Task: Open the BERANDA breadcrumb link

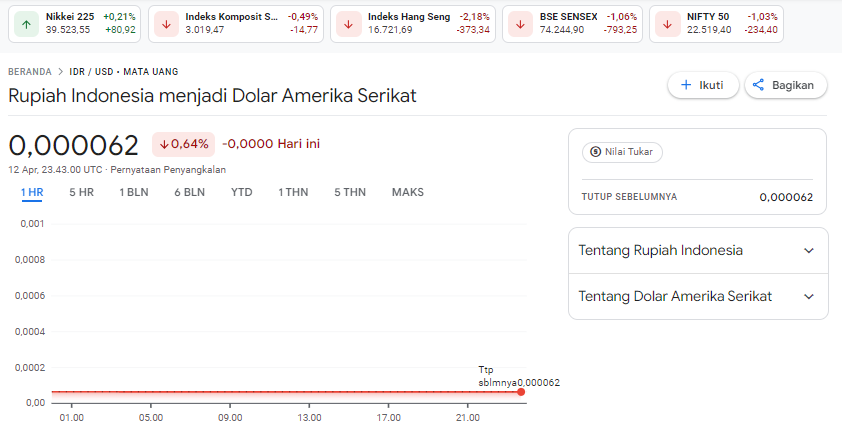Action: point(30,72)
